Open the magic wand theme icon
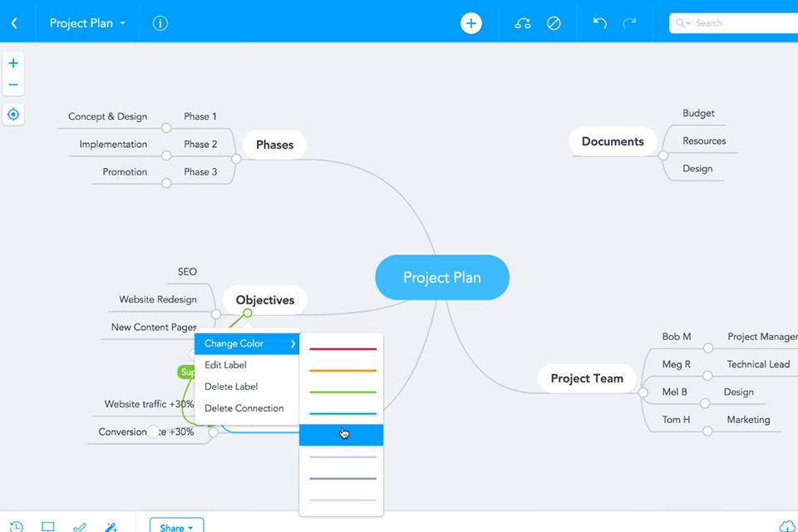Image resolution: width=798 pixels, height=532 pixels. point(111,527)
